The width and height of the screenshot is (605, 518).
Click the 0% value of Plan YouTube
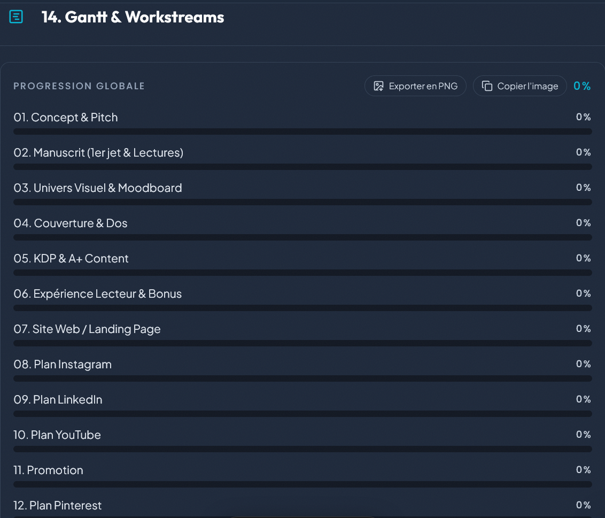583,435
